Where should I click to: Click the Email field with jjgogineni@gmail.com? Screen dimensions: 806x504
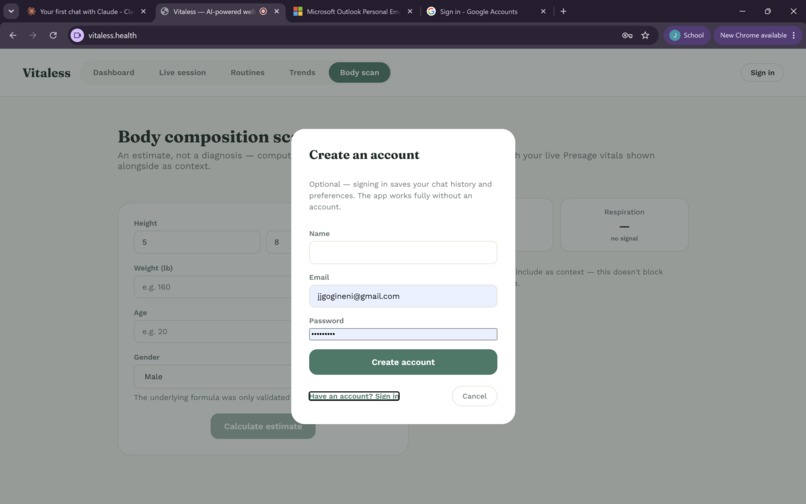403,296
